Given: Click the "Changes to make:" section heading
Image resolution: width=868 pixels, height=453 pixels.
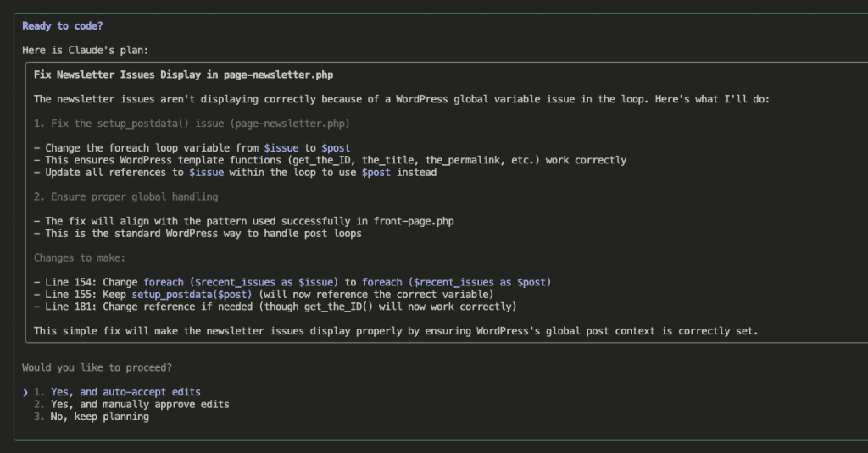Looking at the screenshot, I should coord(80,257).
